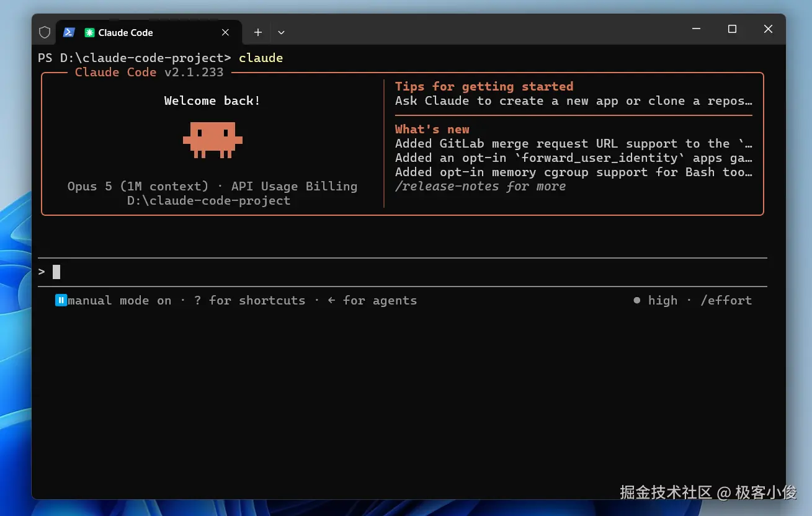
Task: Click the forward_user_identity release note
Action: (x=574, y=158)
